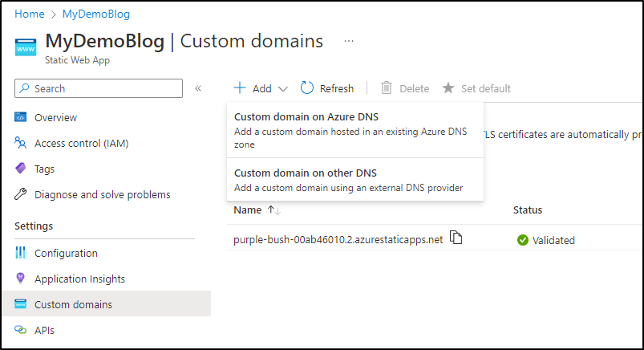This screenshot has width=644, height=350.
Task: Click the Refresh circular arrow icon
Action: coord(307,88)
